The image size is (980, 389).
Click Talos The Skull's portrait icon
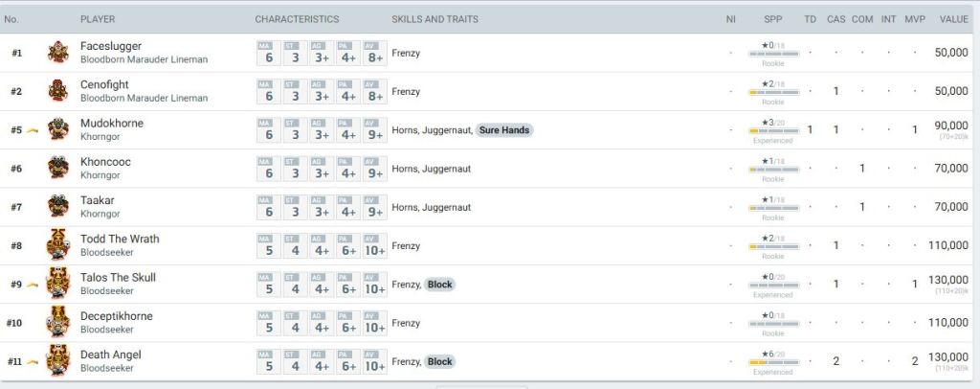[58, 284]
